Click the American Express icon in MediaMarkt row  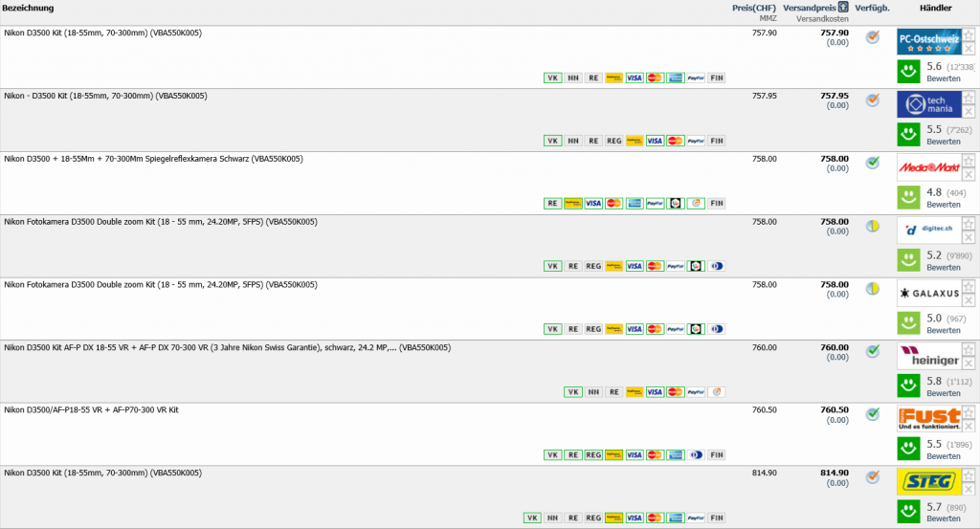634,204
